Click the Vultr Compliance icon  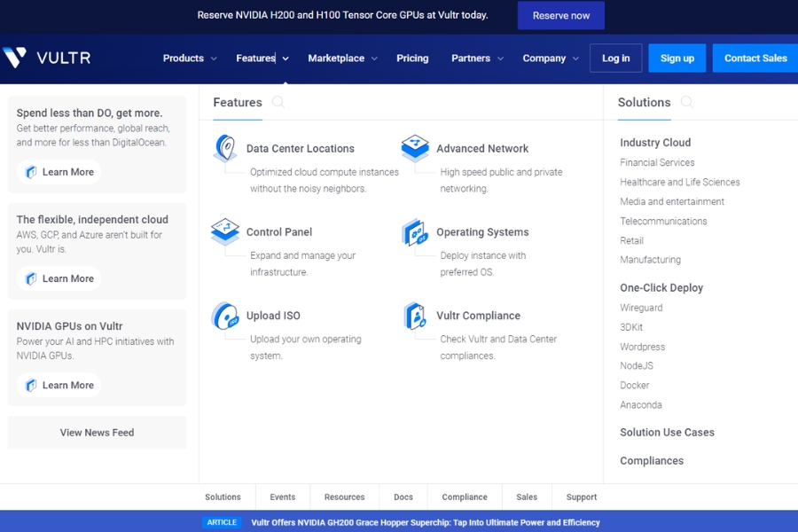coord(415,315)
